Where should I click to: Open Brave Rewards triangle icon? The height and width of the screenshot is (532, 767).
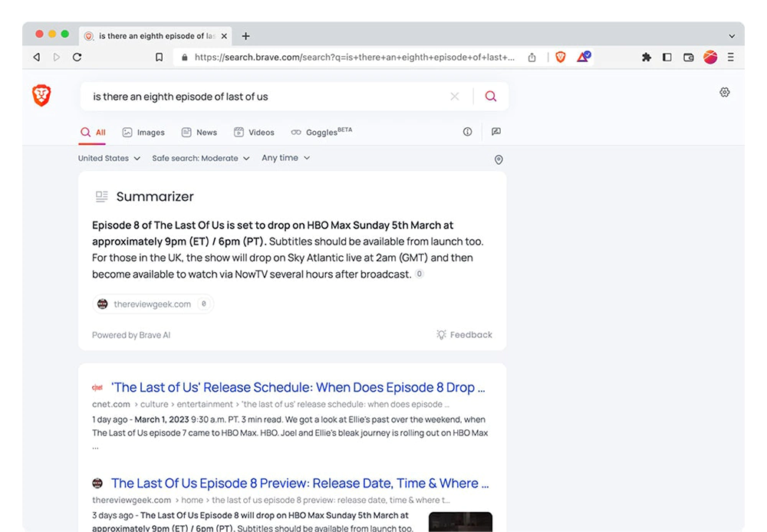coord(583,57)
